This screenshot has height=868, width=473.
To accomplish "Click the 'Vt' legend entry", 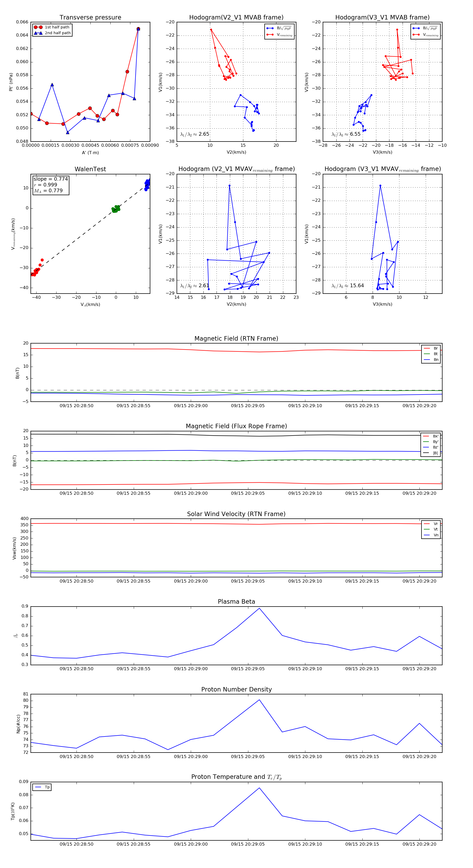I will pos(431,529).
